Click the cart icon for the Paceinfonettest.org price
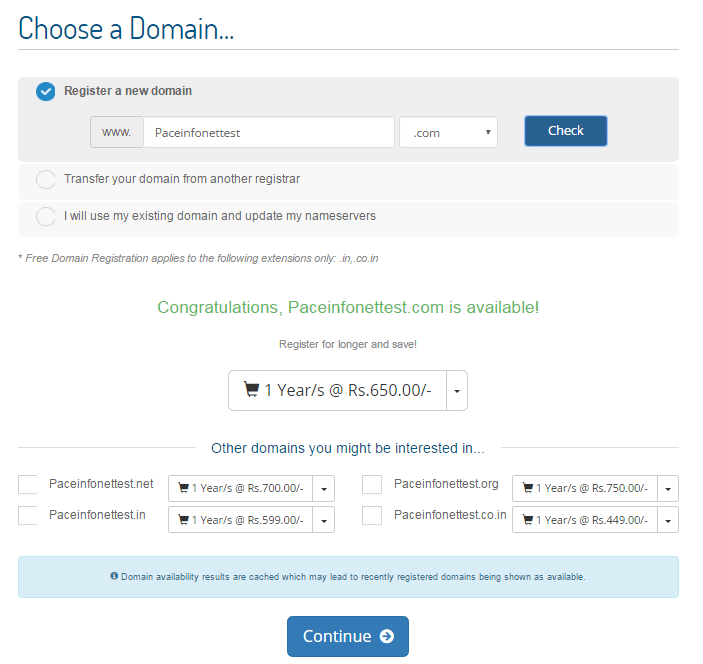Screen dimensions: 703x664 pos(527,489)
